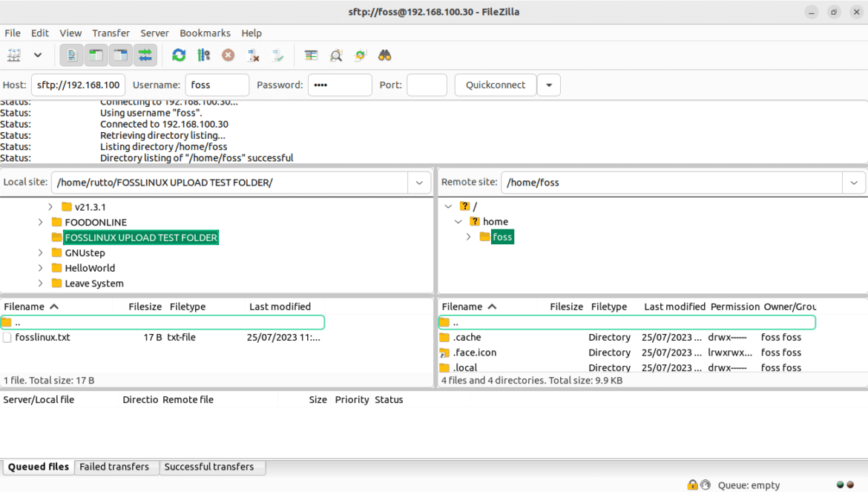
Task: Toggle the local directory tree view
Action: (96, 56)
